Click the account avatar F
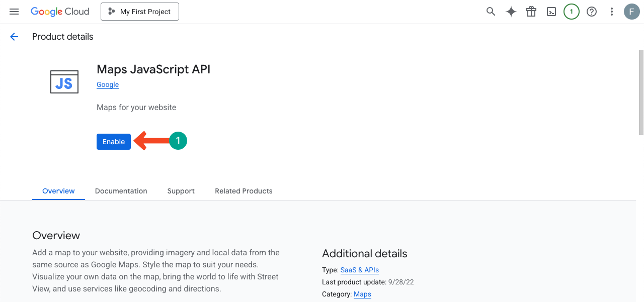Image resolution: width=644 pixels, height=302 pixels. point(632,12)
